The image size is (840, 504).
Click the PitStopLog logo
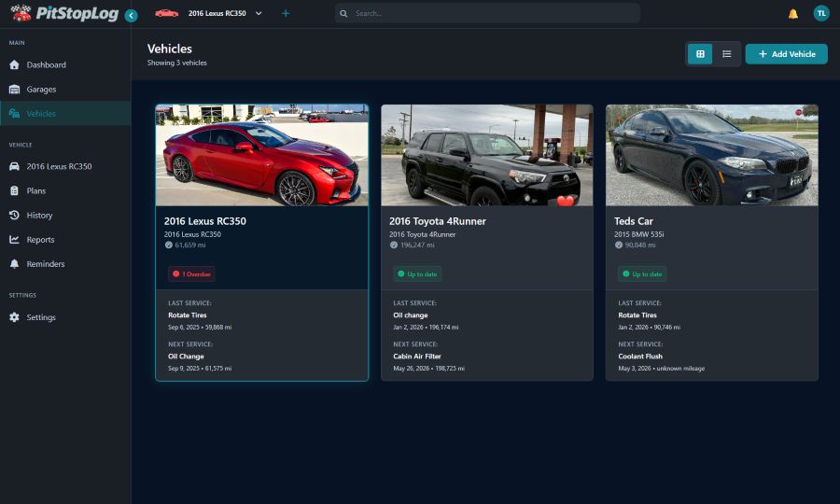(64, 13)
